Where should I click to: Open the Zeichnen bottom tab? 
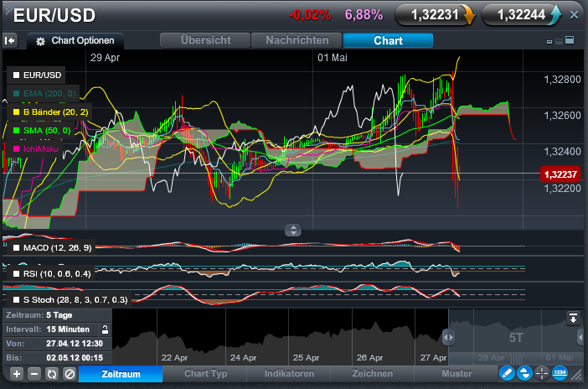point(373,374)
